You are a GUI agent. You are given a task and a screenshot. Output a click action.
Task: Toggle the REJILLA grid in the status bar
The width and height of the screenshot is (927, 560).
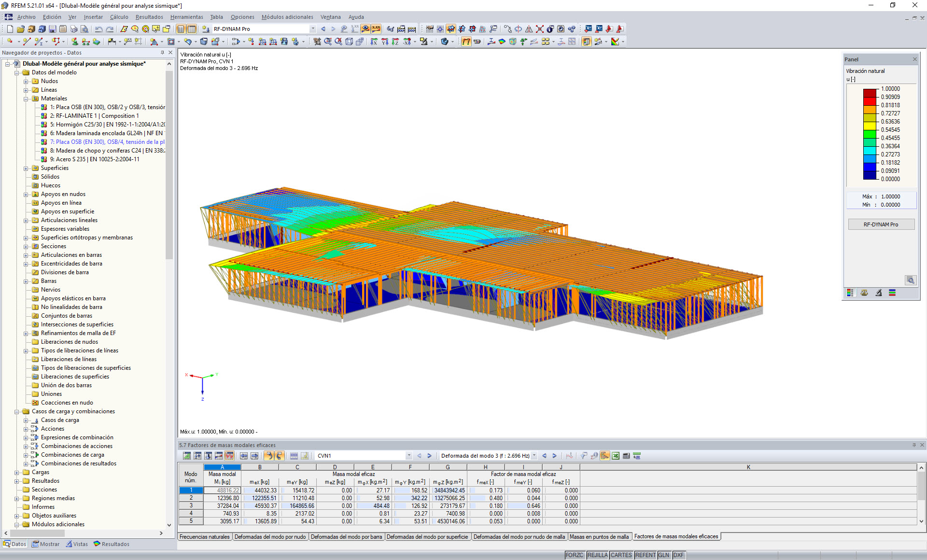tap(597, 555)
